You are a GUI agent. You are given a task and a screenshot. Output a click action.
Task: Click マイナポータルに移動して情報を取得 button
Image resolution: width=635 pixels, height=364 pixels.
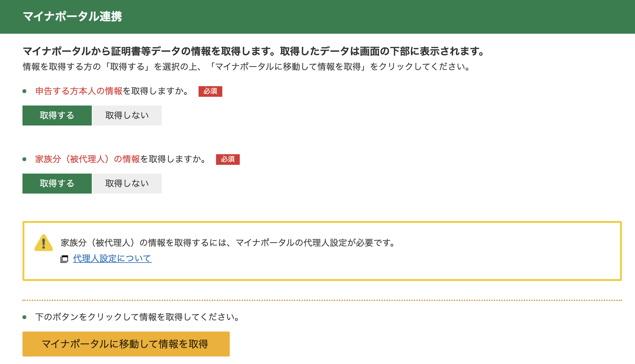126,344
